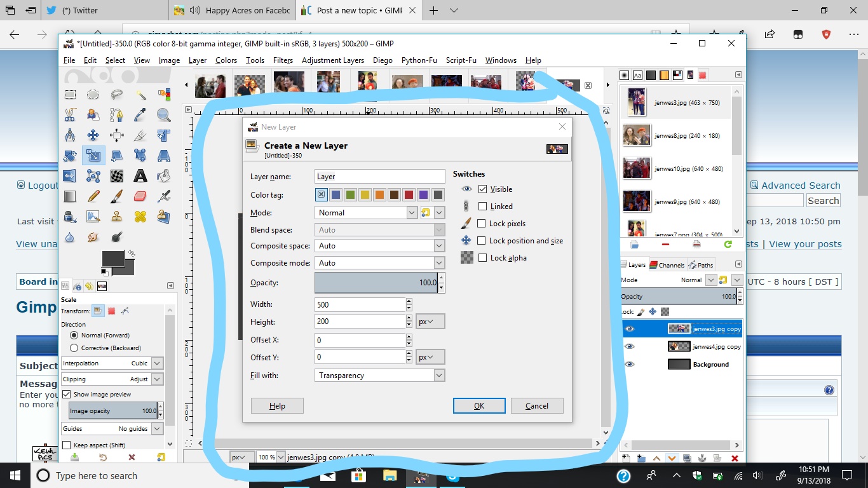Select the Flip tool
Viewport: 868px width, 488px height.
pos(70,175)
